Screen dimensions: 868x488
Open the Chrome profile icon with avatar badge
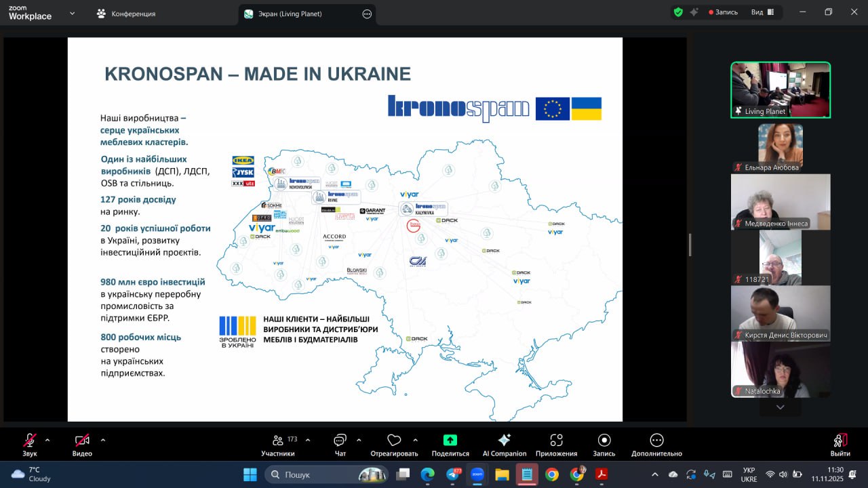[576, 474]
